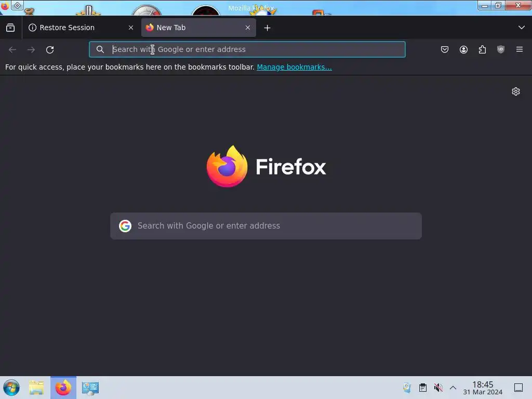Open the Firefox View icon

(x=10, y=28)
